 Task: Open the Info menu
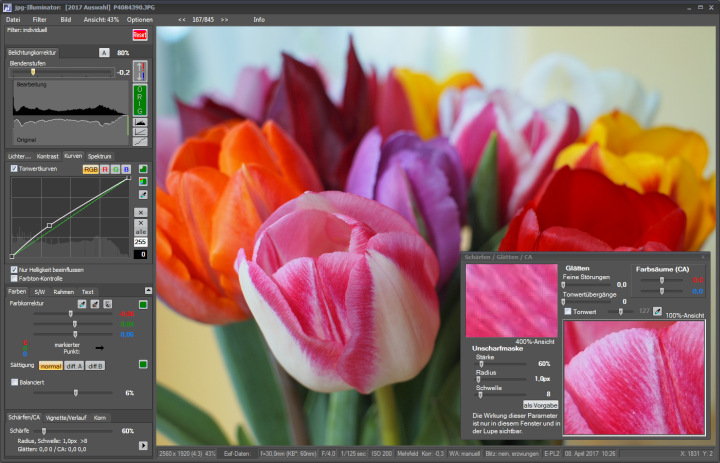click(259, 20)
